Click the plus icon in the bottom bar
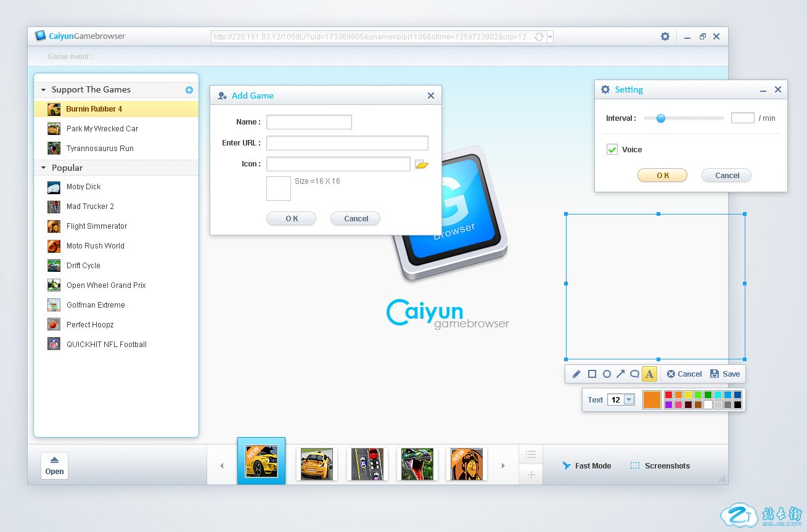This screenshot has width=807, height=532. (531, 475)
